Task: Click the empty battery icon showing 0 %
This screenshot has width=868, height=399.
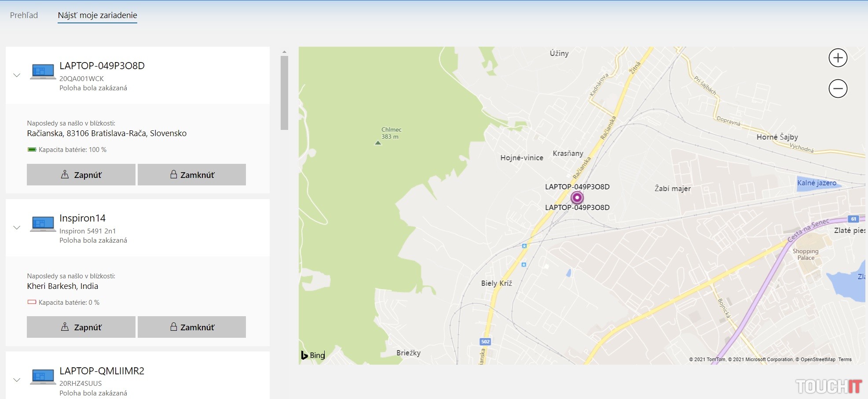Action: click(x=32, y=303)
